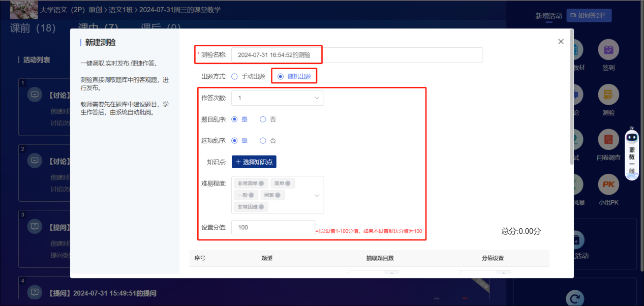This screenshot has height=306, width=644.
Task: Click the 签到 sign-in activity icon
Action: point(608,50)
